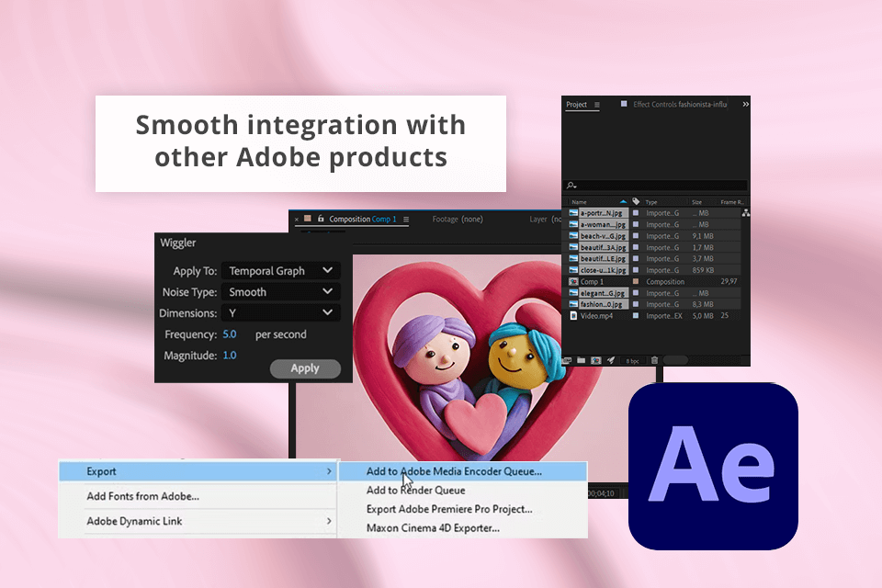Click the trash icon in Project panel
Viewport: 882px width, 588px height.
655,361
